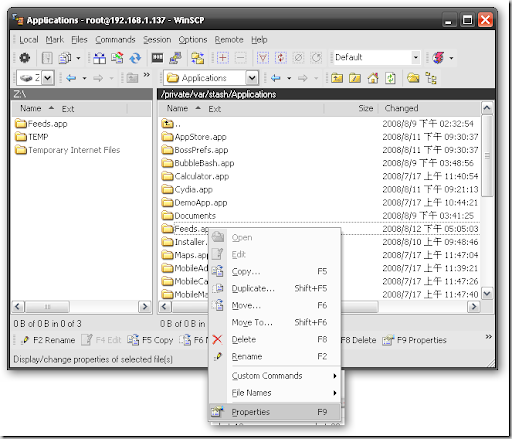Open File Names submenu
Screen dimensions: 512x439
(275, 393)
